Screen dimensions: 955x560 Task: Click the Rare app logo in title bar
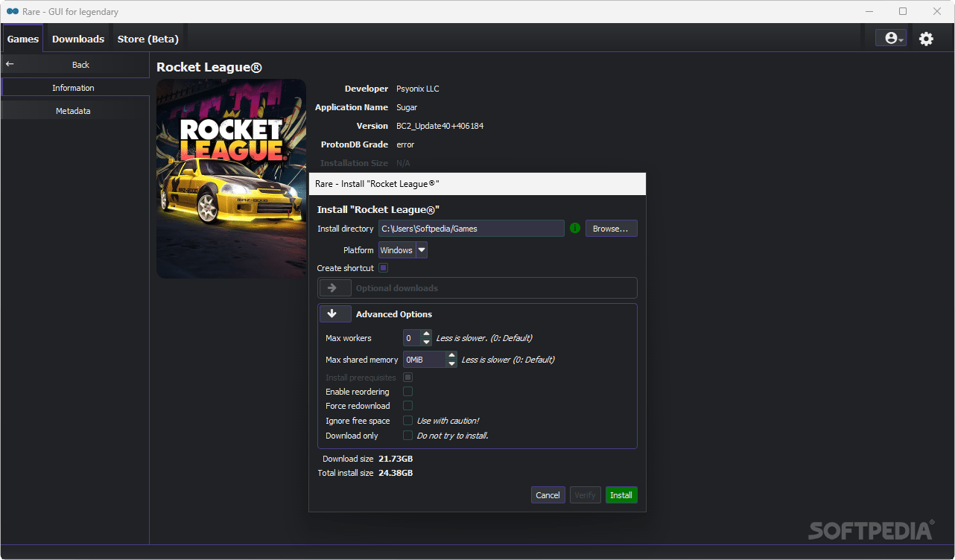click(13, 11)
